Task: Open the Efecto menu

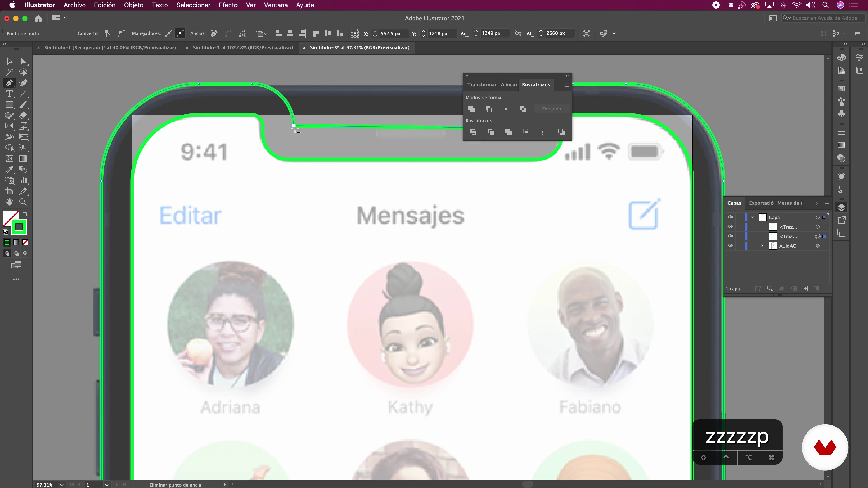Action: [228, 5]
